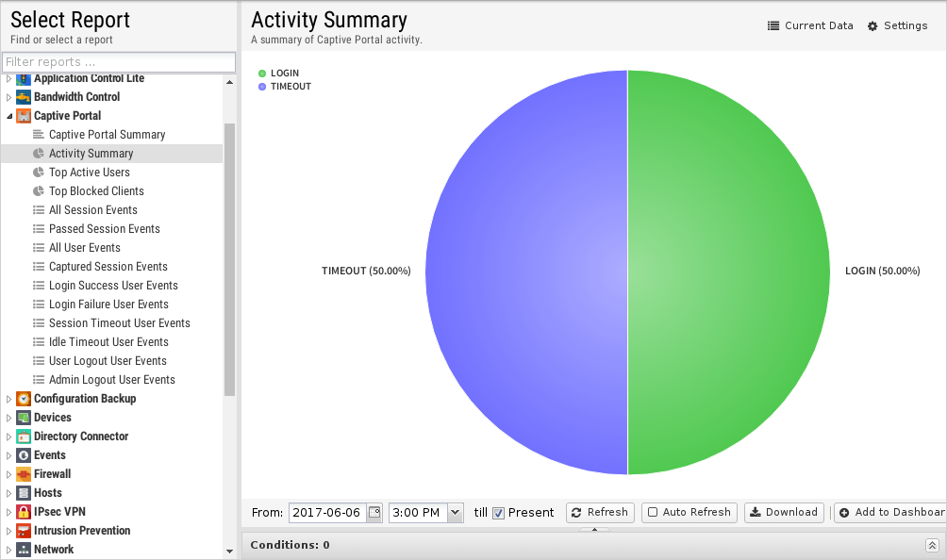The image size is (947, 560).
Task: Click the Refresh arrows icon
Action: (576, 512)
